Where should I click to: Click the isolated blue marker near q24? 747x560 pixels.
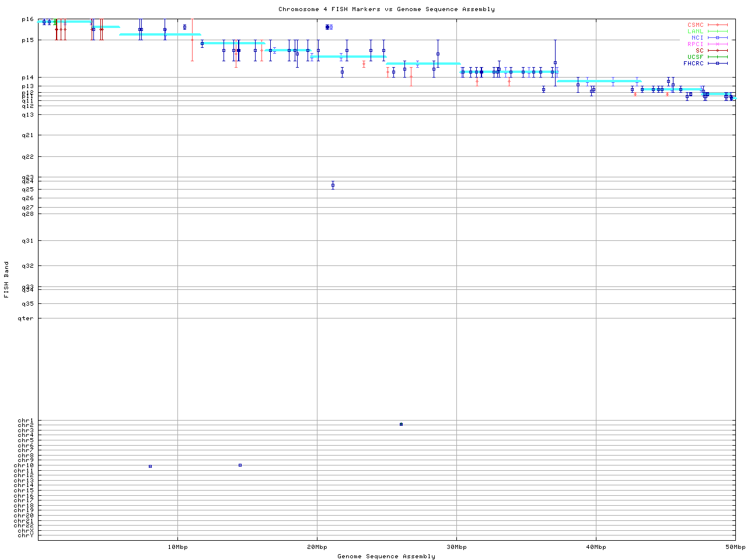[x=333, y=185]
